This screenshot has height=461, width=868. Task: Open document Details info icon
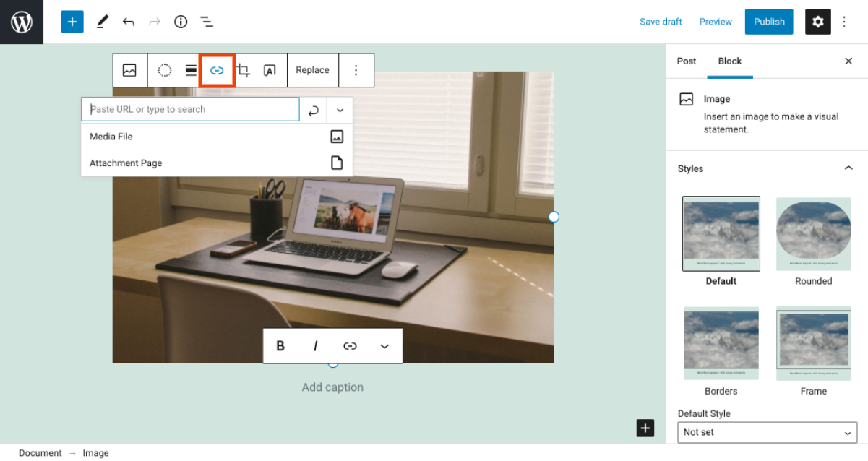pos(181,22)
